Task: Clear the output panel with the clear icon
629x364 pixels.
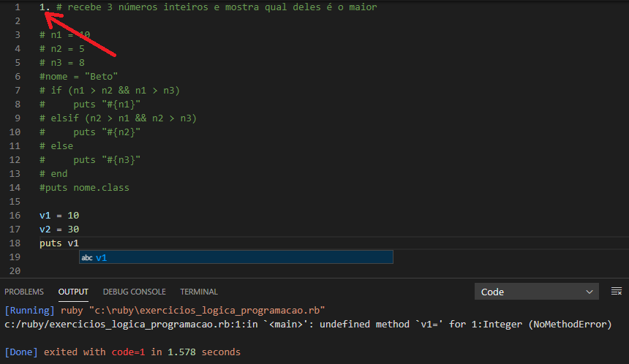Action: point(617,292)
